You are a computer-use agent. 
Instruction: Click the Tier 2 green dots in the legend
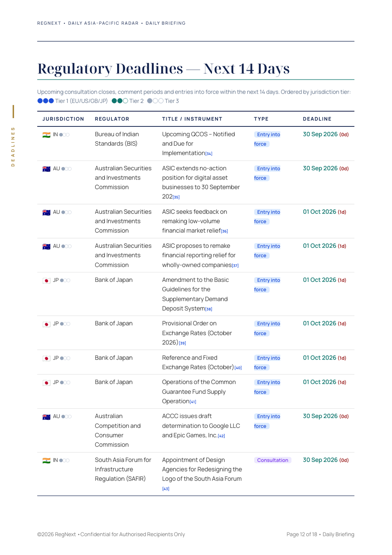120,101
